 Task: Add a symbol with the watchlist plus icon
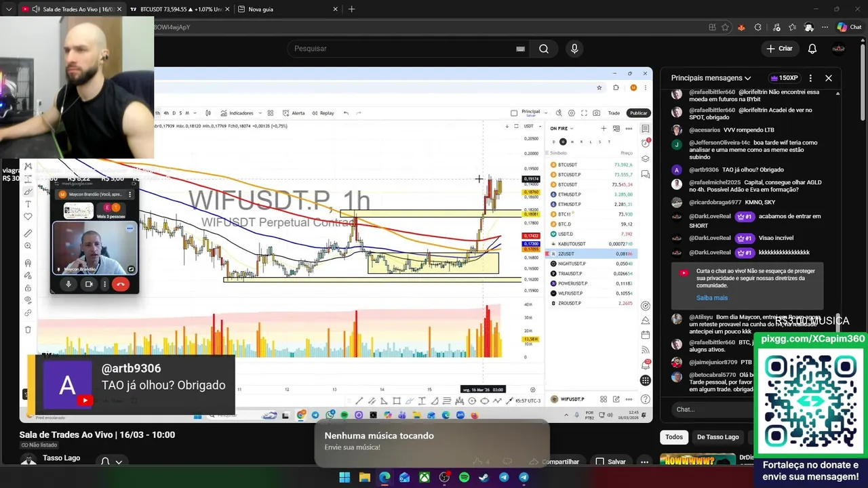604,128
